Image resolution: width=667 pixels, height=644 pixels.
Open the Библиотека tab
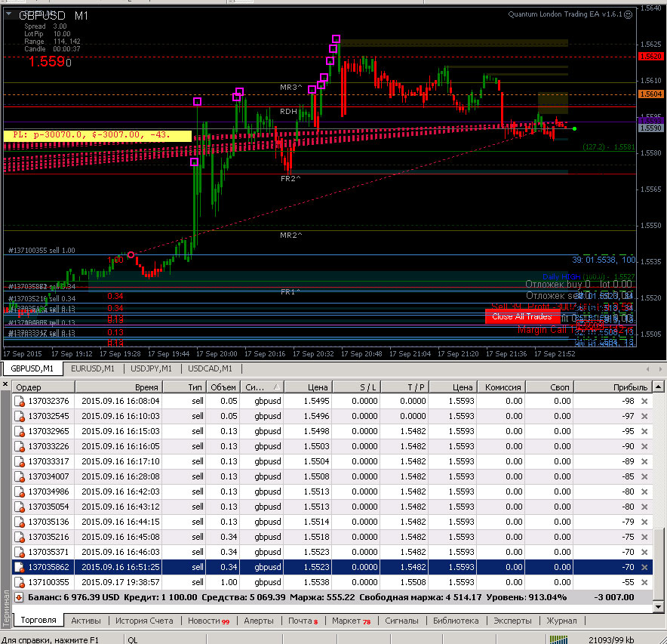click(x=456, y=621)
